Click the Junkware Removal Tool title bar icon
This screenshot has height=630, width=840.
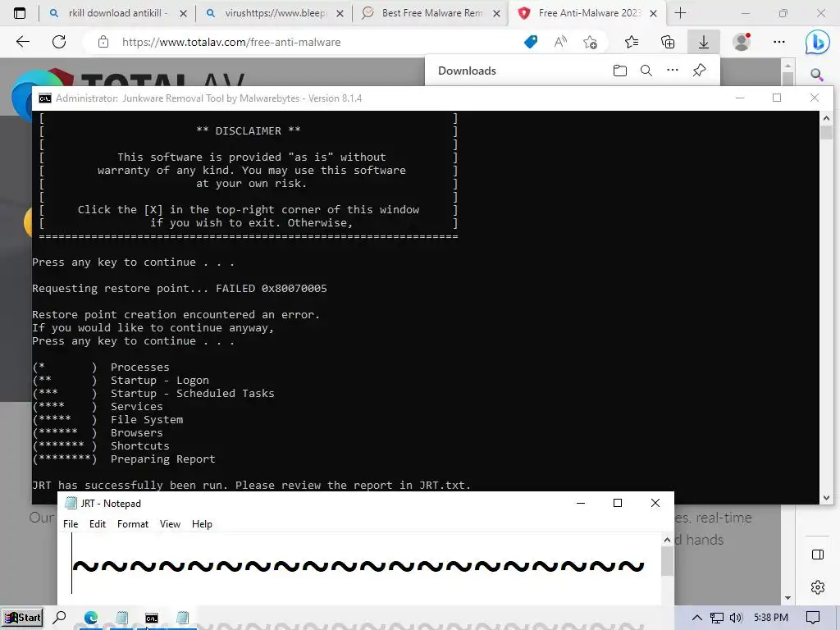click(45, 98)
